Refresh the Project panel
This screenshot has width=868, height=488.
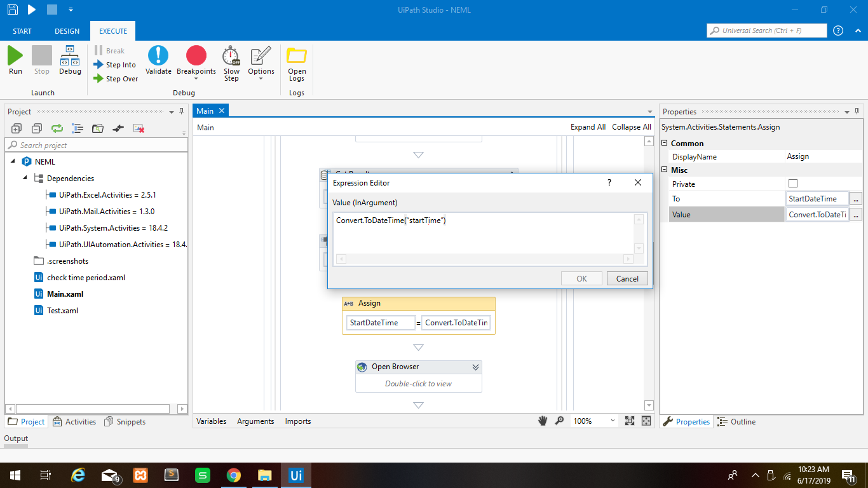coord(57,128)
